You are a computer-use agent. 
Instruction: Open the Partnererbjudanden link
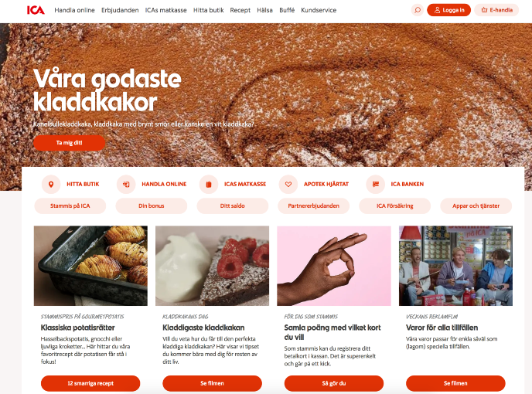click(x=313, y=205)
